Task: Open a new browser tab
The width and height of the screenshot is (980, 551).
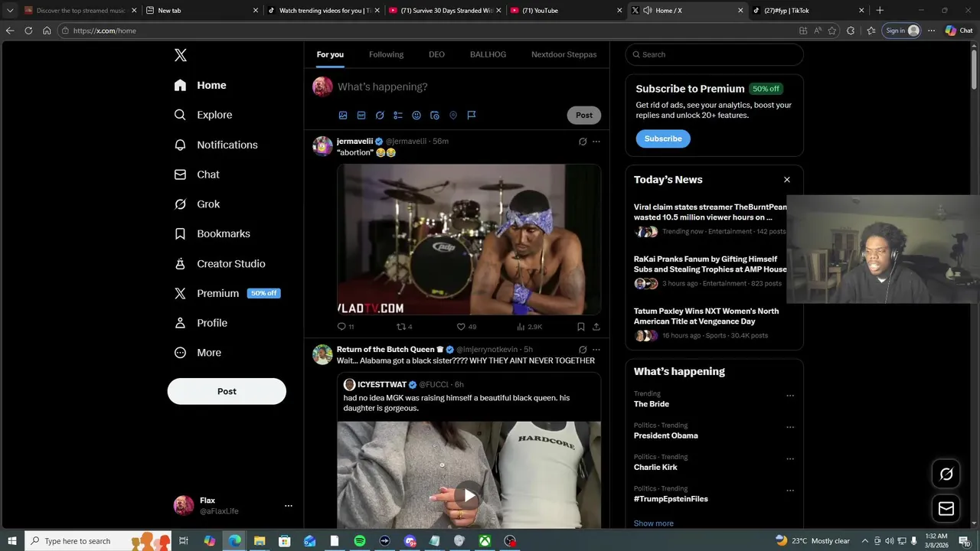Action: click(880, 11)
